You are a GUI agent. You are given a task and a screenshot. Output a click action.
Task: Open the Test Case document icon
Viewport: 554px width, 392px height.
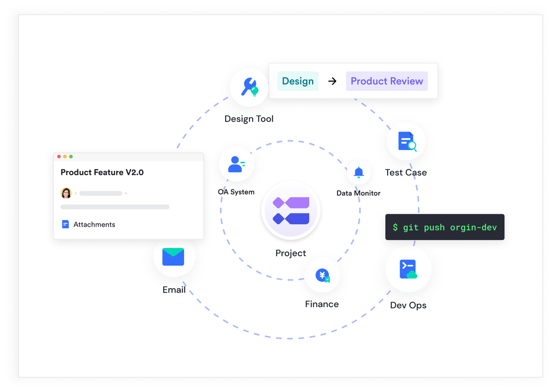pyautogui.click(x=406, y=141)
